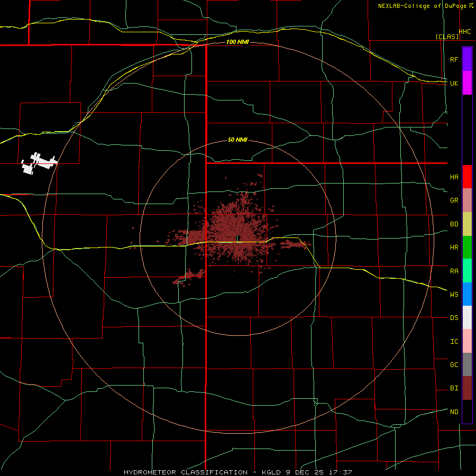The width and height of the screenshot is (476, 476).
Task: Click the HHC product label
Action: [464, 31]
